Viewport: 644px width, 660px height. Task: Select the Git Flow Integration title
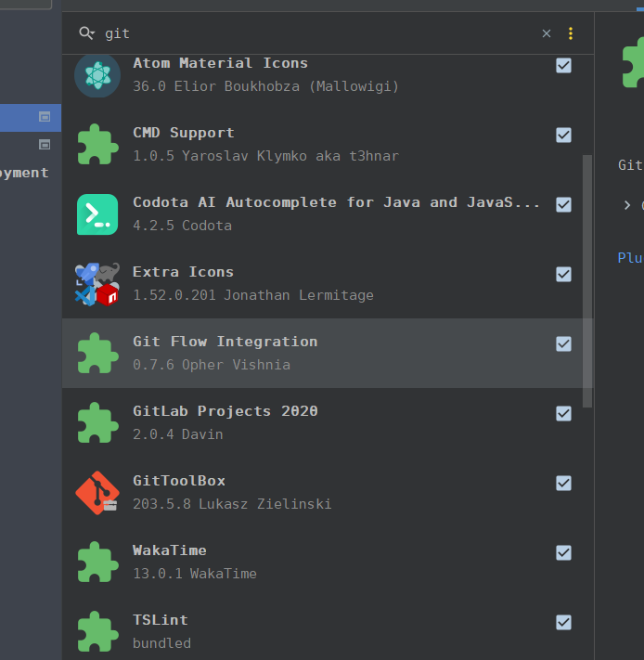tap(225, 342)
